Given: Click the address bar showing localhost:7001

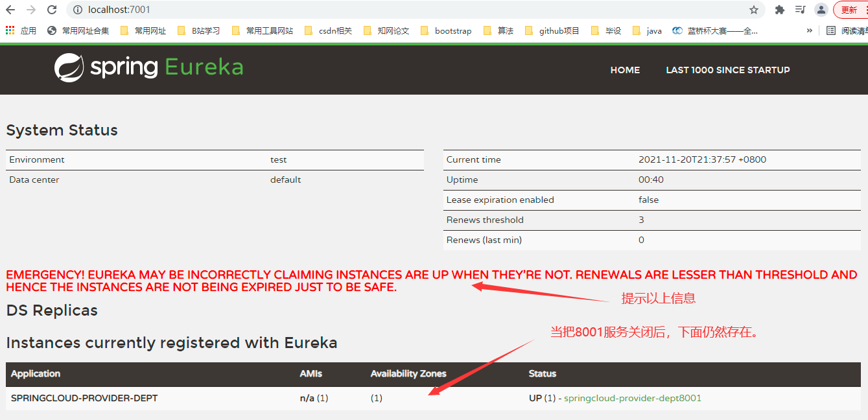Looking at the screenshot, I should tap(415, 10).
